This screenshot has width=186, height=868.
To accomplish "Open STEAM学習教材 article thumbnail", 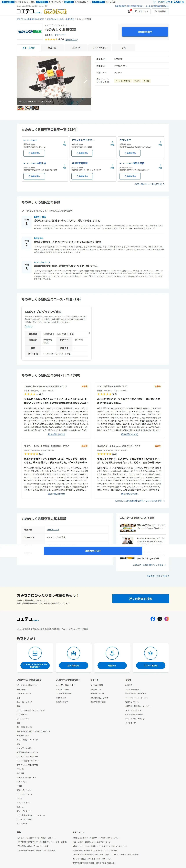I will click(128, 528).
